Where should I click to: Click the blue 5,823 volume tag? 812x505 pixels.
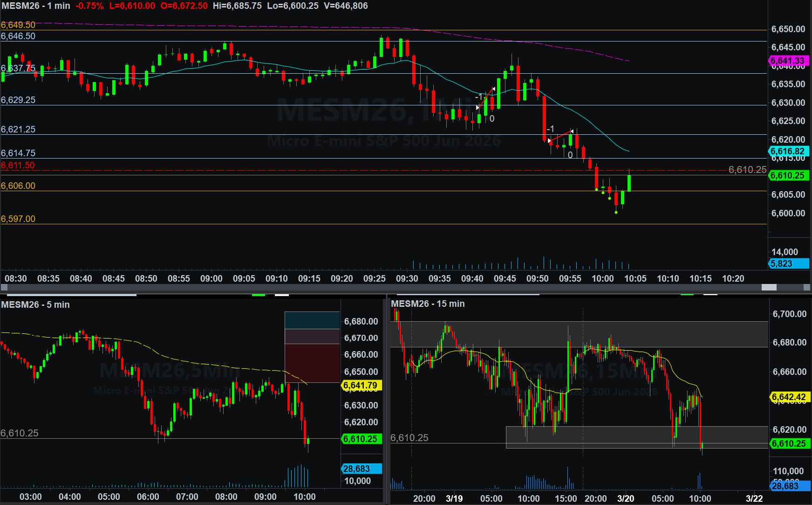click(x=788, y=263)
